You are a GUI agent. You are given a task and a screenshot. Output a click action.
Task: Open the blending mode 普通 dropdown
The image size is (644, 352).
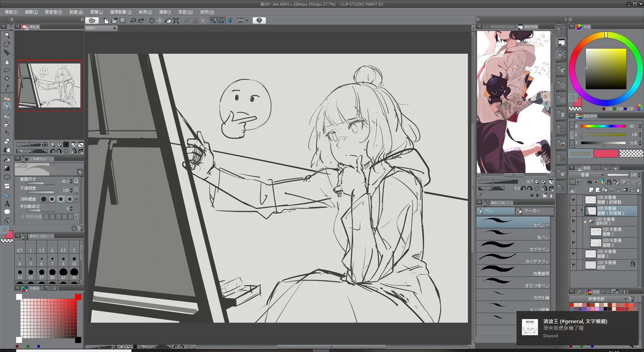[x=588, y=175]
